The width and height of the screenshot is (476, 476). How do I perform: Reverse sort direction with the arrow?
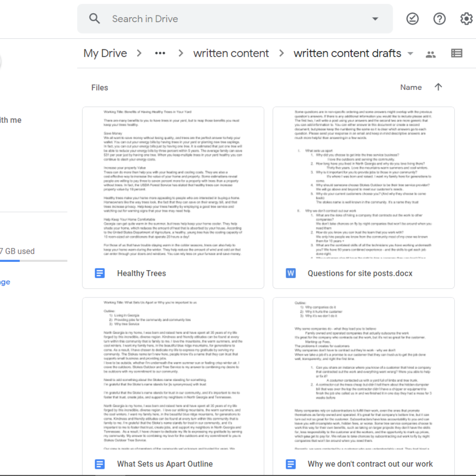coord(438,87)
